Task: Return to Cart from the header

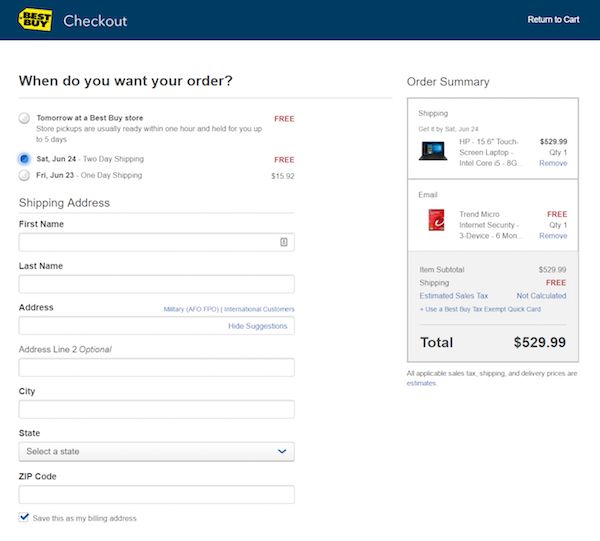Action: (553, 20)
